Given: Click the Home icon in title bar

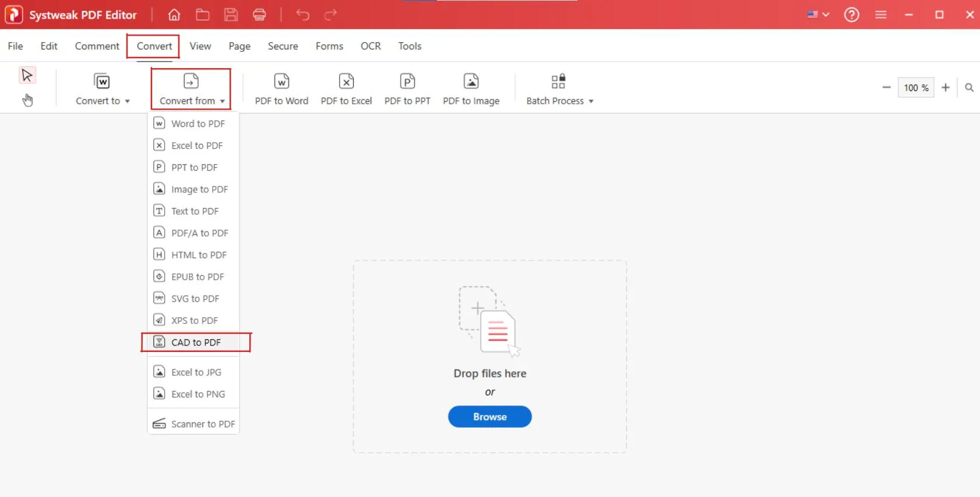Looking at the screenshot, I should 174,15.
